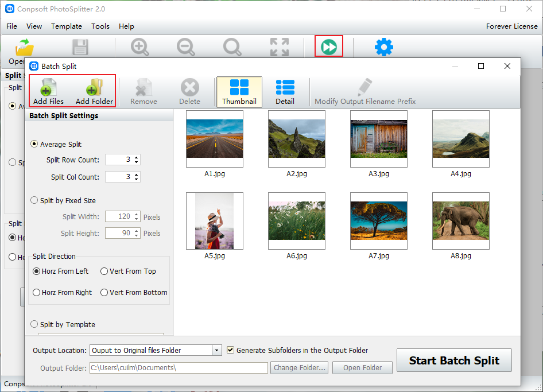Image resolution: width=543 pixels, height=392 pixels.
Task: Click the Remove icon
Action: (x=143, y=91)
